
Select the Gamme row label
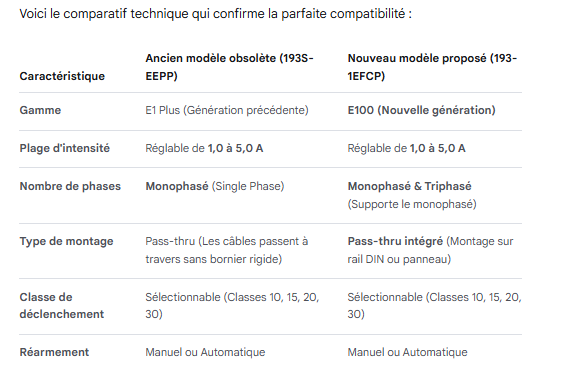[40, 110]
